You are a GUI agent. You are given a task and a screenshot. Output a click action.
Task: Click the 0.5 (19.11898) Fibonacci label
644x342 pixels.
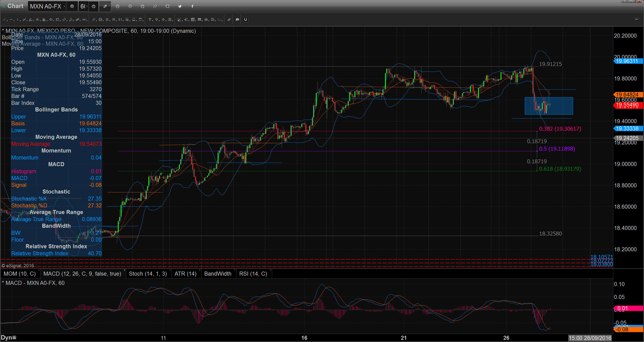[557, 149]
